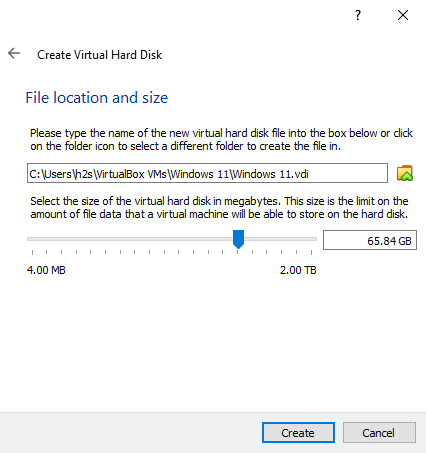Click the Create button

[x=298, y=433]
